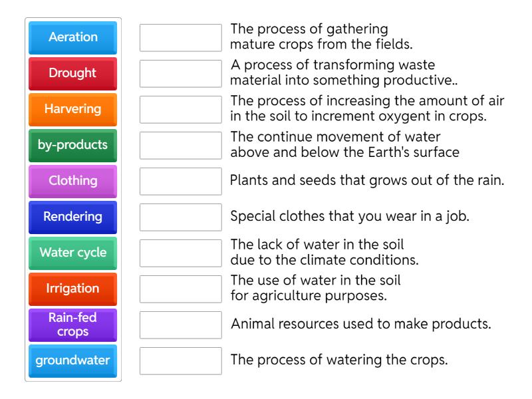Click the red Drought tile

pos(73,73)
